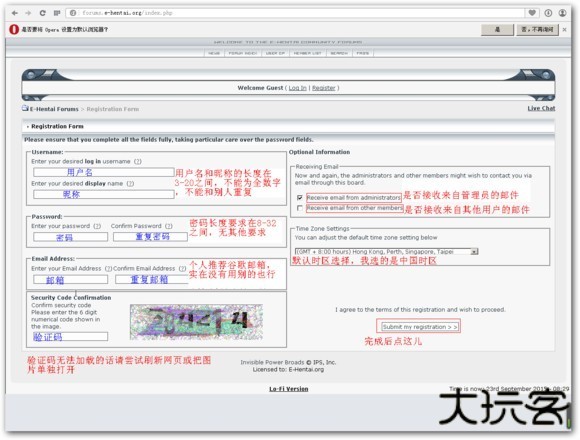Open the FORUM INDEX navigation item
The image size is (580, 440).
click(242, 53)
